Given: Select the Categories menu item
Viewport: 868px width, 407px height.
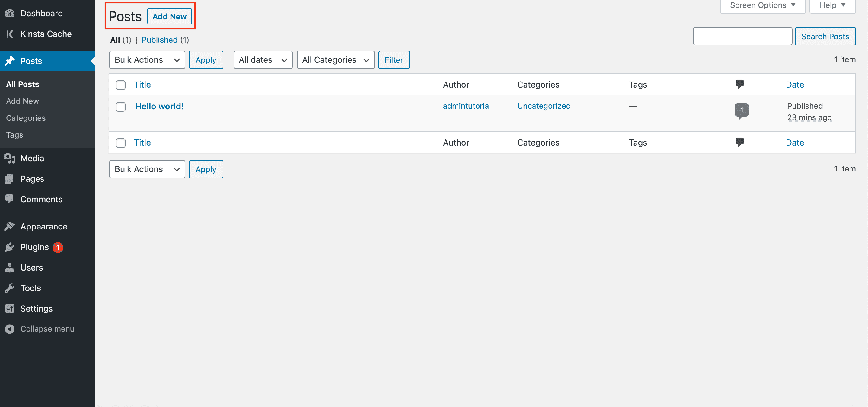Looking at the screenshot, I should tap(26, 117).
